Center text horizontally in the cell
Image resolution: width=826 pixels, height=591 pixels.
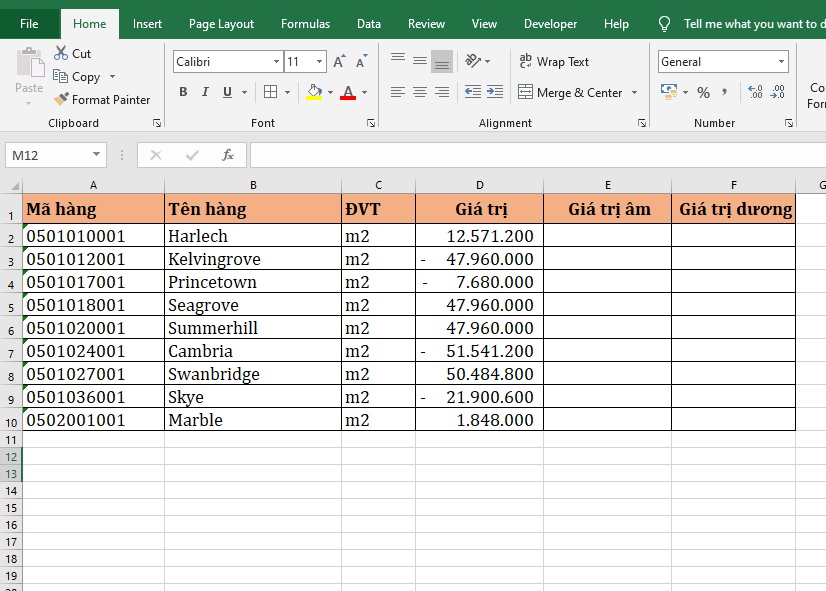pyautogui.click(x=420, y=93)
